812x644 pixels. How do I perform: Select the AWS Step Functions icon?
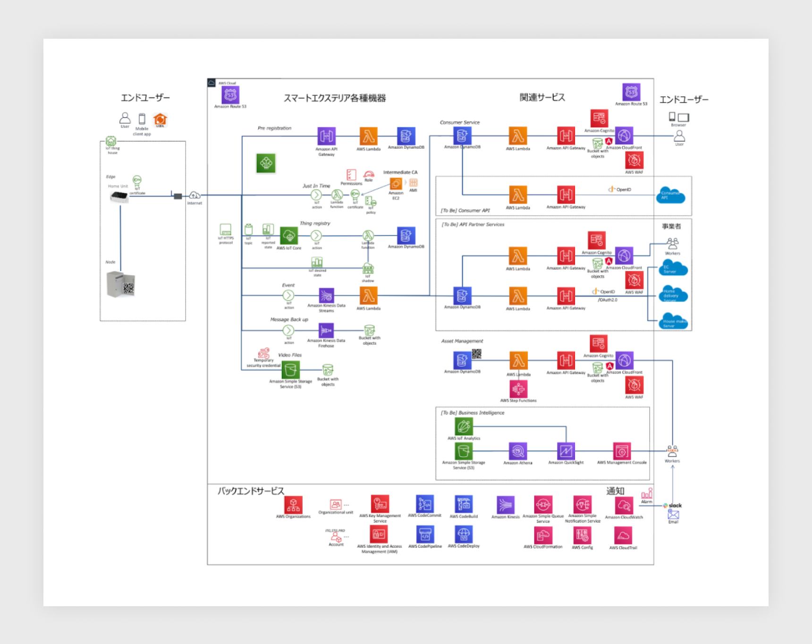518,389
